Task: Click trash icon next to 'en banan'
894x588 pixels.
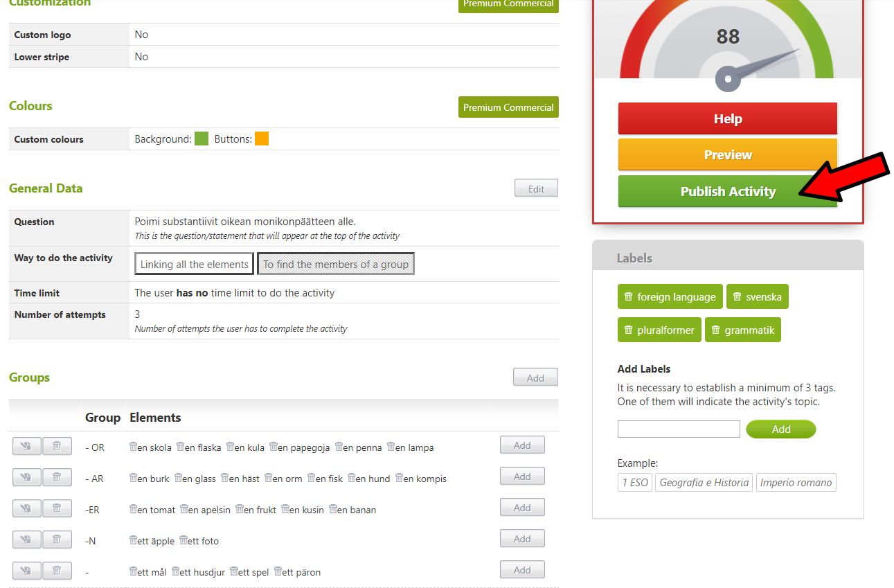Action: [333, 509]
